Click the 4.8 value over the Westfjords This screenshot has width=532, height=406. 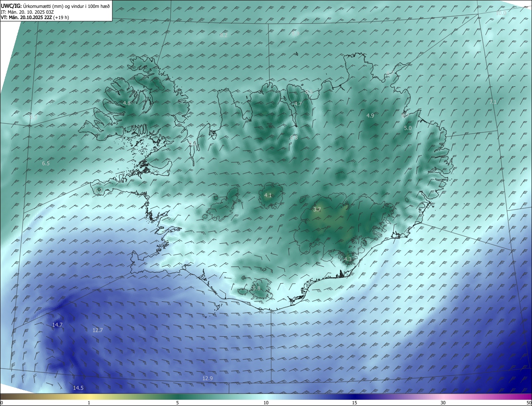127,103
